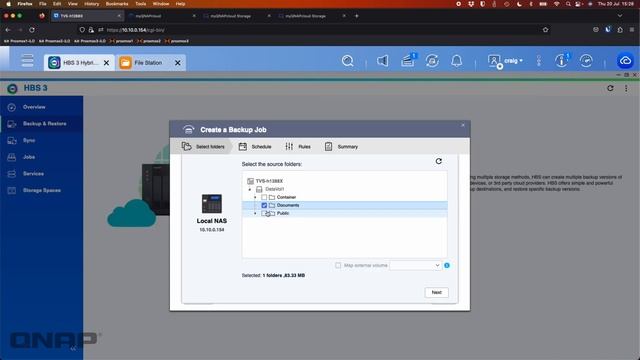Open macOS Spotlight search icon
The height and width of the screenshot is (360, 640).
(568, 4)
